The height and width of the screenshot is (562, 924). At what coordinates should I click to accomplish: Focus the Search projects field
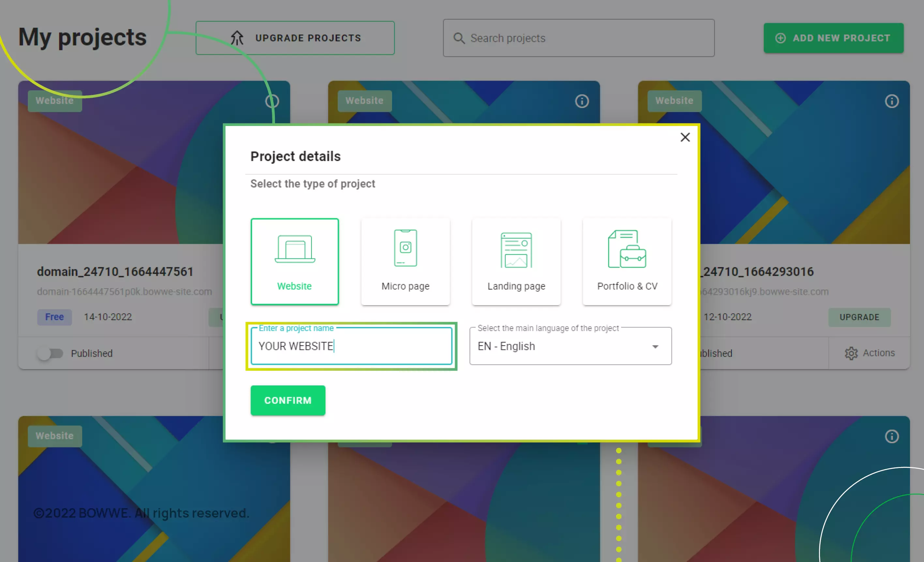(579, 38)
